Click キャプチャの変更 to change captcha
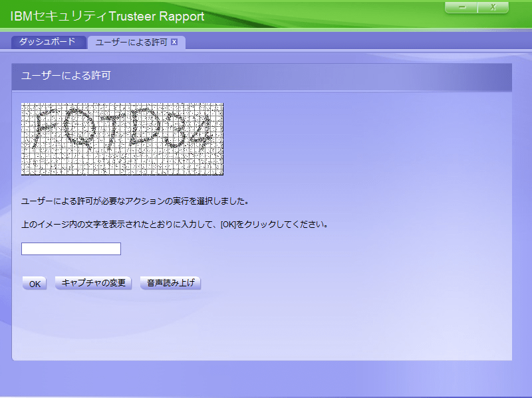The height and width of the screenshot is (398, 532). click(93, 283)
